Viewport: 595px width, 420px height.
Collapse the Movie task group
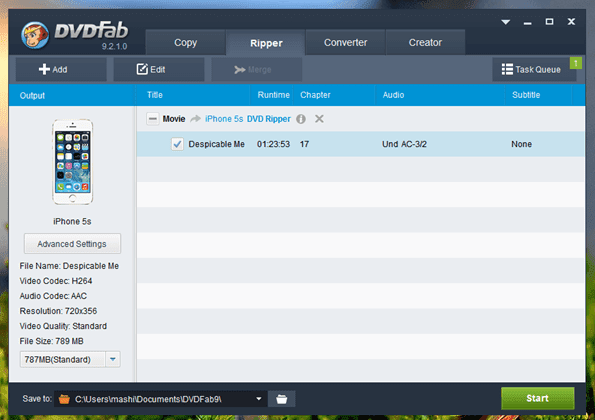(153, 119)
